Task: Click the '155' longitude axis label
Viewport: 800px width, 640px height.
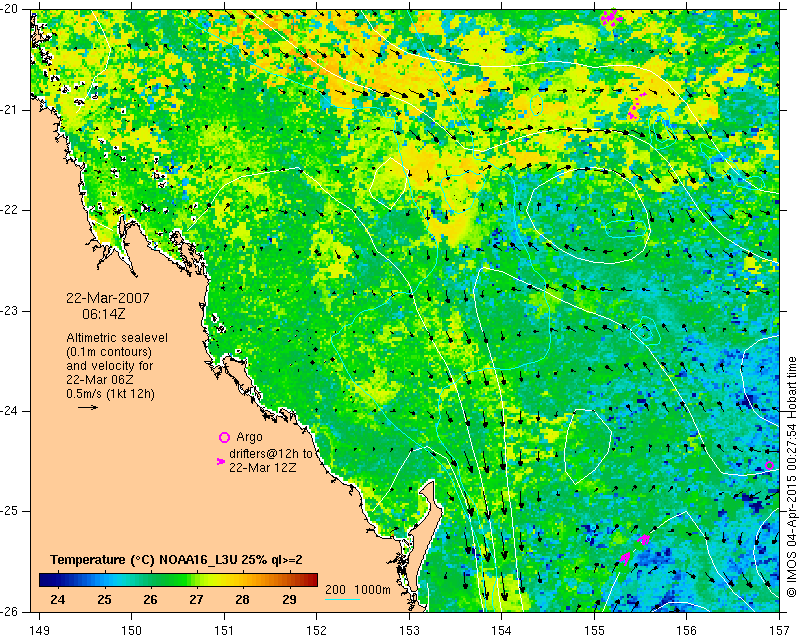Action: pyautogui.click(x=594, y=631)
